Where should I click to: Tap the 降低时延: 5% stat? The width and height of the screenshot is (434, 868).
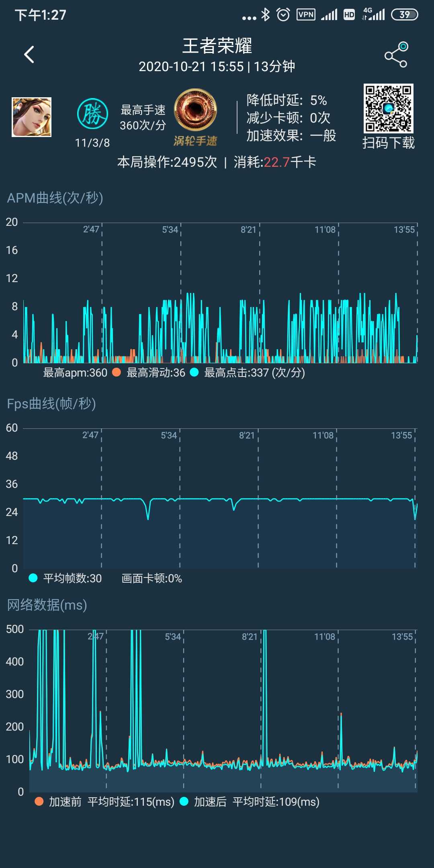(x=287, y=100)
